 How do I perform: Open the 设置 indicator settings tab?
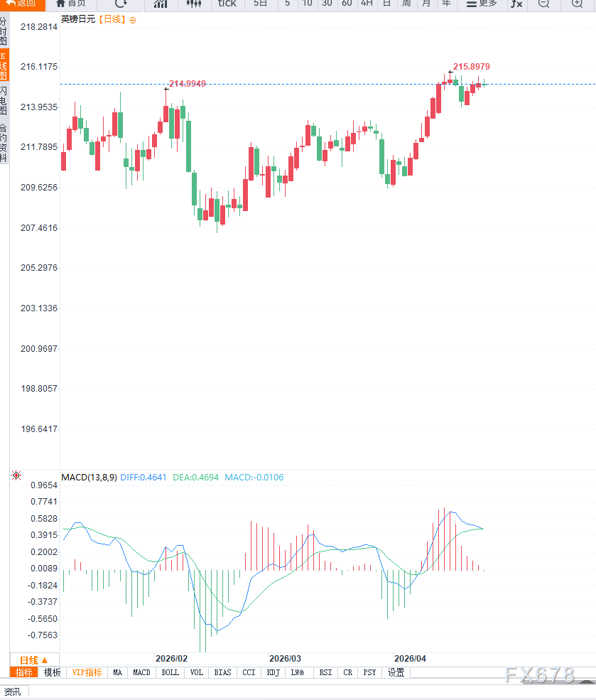[396, 672]
